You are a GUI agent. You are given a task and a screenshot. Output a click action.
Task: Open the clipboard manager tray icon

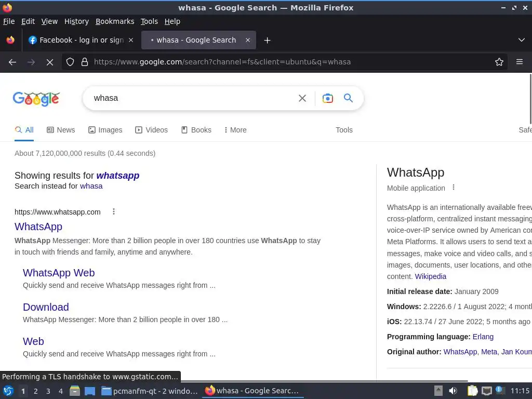(472, 391)
